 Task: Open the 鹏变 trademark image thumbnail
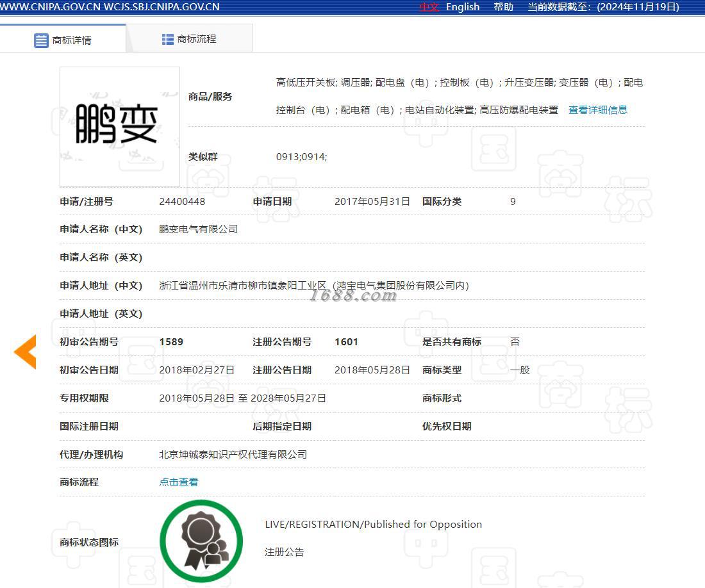tap(120, 127)
